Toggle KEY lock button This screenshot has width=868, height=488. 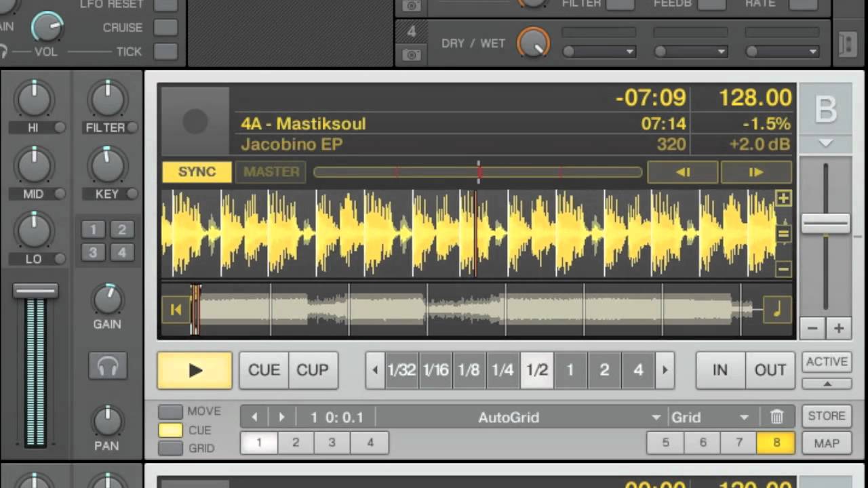132,194
